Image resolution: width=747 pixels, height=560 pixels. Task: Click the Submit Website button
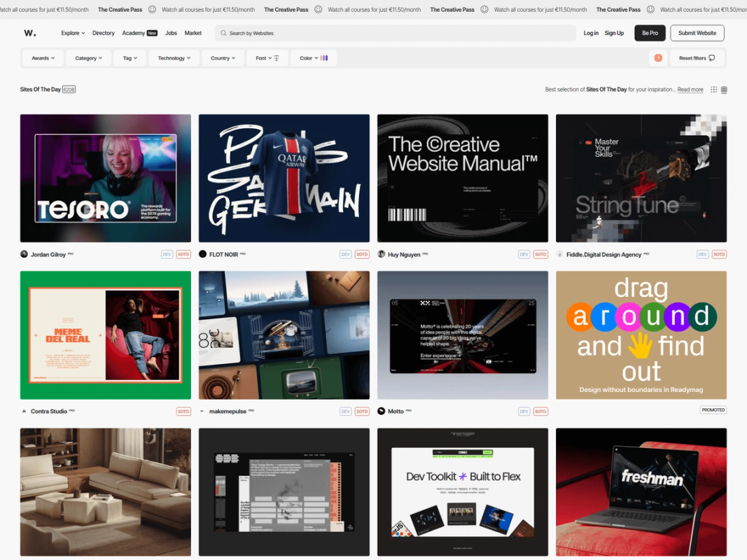pos(697,33)
